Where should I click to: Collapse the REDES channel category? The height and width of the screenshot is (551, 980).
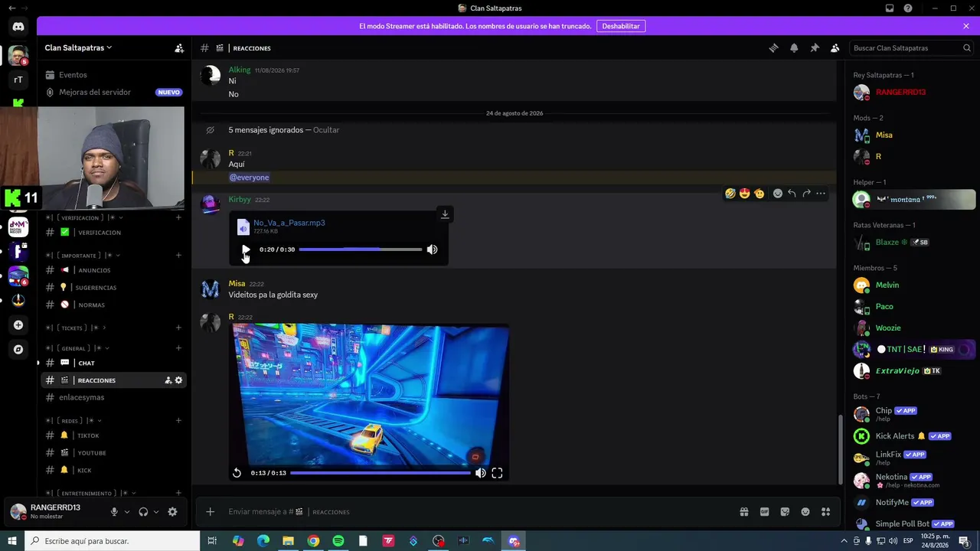(x=73, y=420)
